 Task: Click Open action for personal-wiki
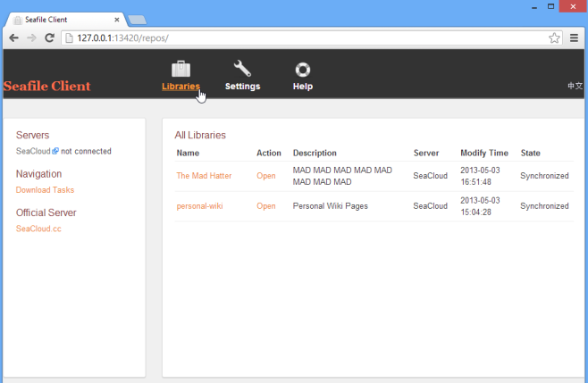[266, 206]
